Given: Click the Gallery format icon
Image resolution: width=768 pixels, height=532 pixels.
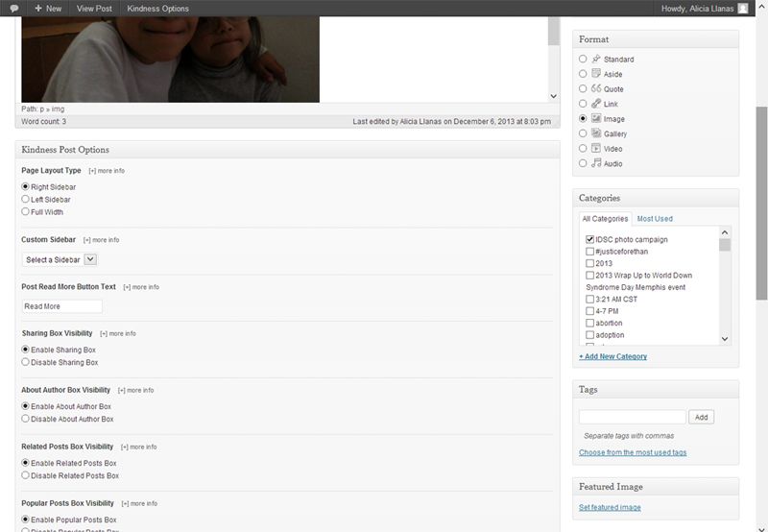Looking at the screenshot, I should point(595,133).
